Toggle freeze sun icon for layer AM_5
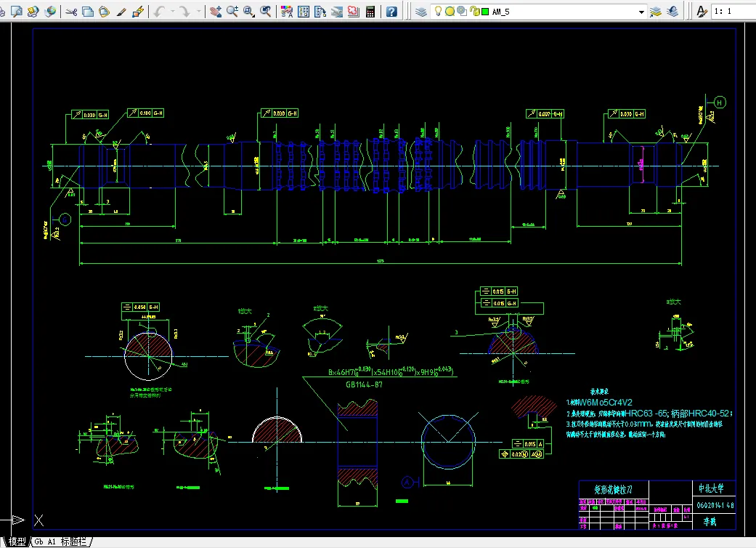 [450, 12]
